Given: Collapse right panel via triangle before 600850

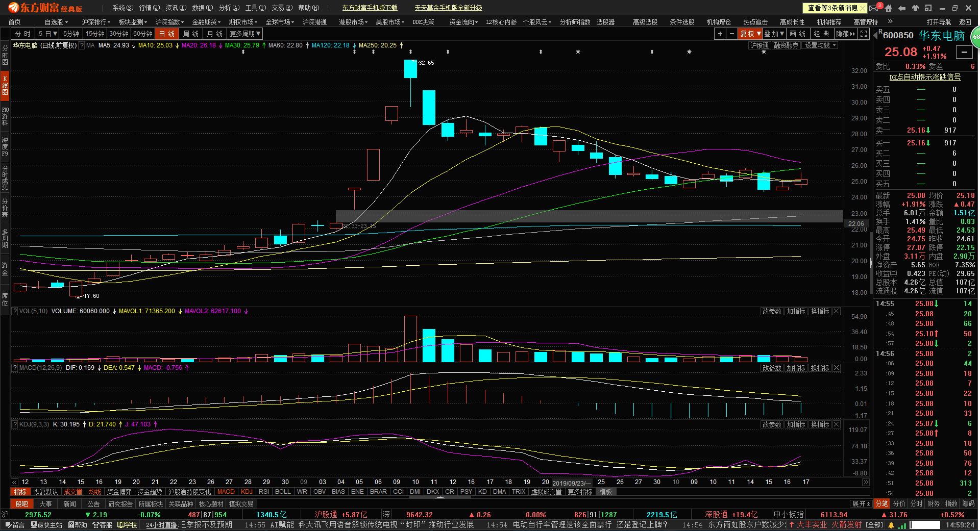Looking at the screenshot, I should 875,35.
